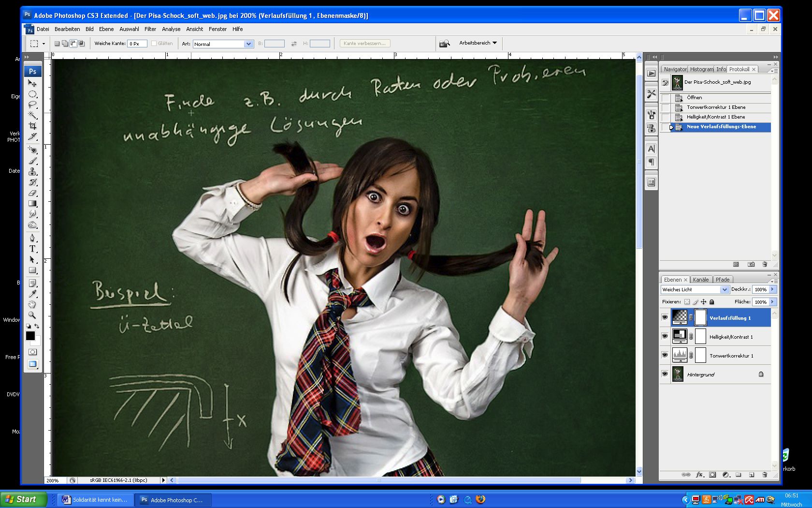This screenshot has width=812, height=508.
Task: Open the Datei menu
Action: tap(43, 29)
